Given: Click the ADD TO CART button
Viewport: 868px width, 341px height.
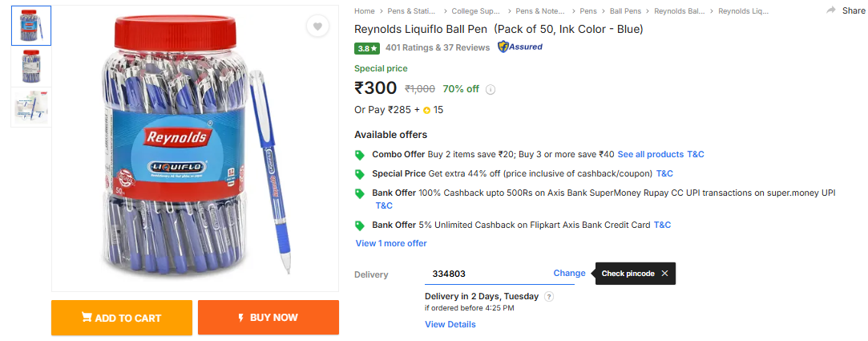Looking at the screenshot, I should (122, 318).
